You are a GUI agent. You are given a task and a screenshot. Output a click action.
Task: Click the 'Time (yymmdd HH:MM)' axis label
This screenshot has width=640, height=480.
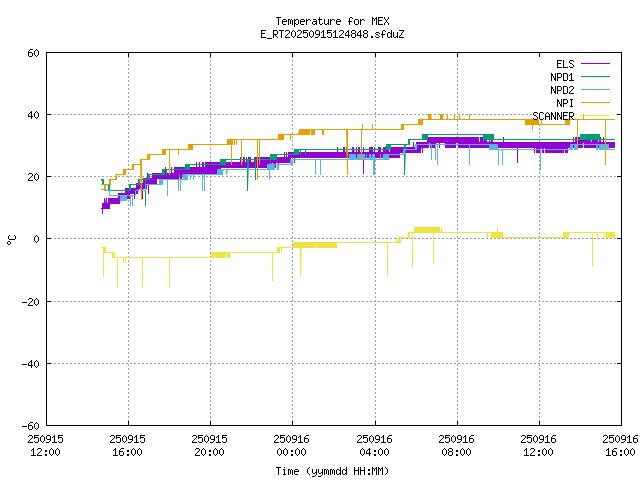coord(332,470)
